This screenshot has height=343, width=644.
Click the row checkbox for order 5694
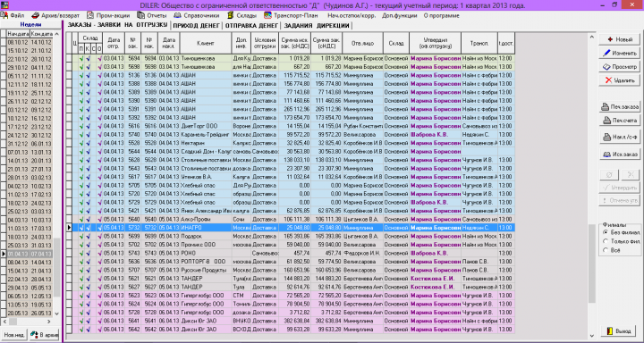point(69,59)
